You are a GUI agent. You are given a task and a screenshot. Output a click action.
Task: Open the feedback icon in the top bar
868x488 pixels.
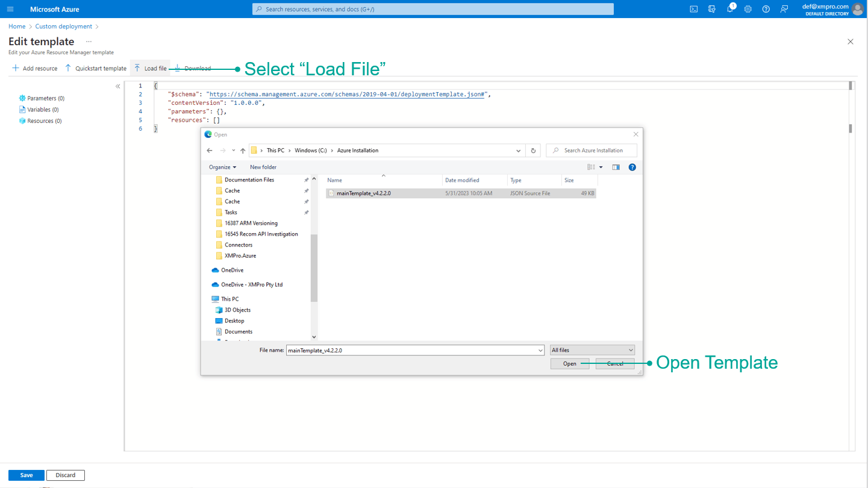(784, 9)
